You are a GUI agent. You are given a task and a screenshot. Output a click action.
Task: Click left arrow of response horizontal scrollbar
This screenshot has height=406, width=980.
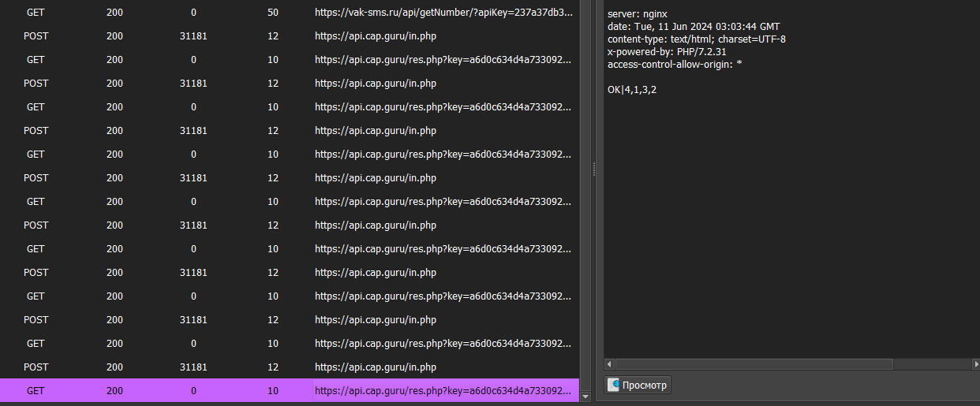coord(609,364)
